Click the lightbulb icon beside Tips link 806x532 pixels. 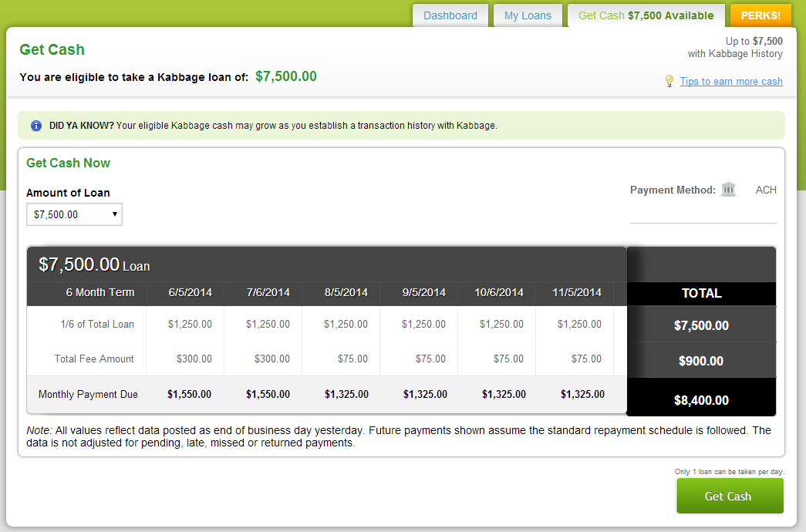(669, 81)
